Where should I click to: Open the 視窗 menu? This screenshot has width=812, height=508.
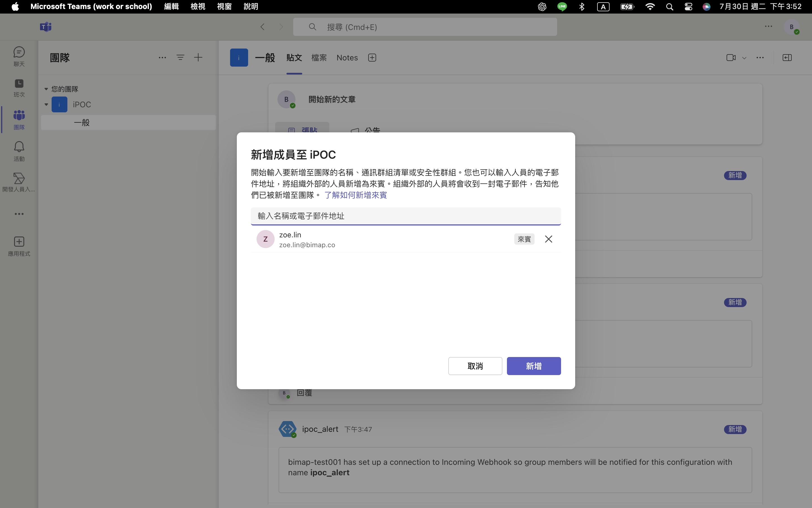(224, 7)
